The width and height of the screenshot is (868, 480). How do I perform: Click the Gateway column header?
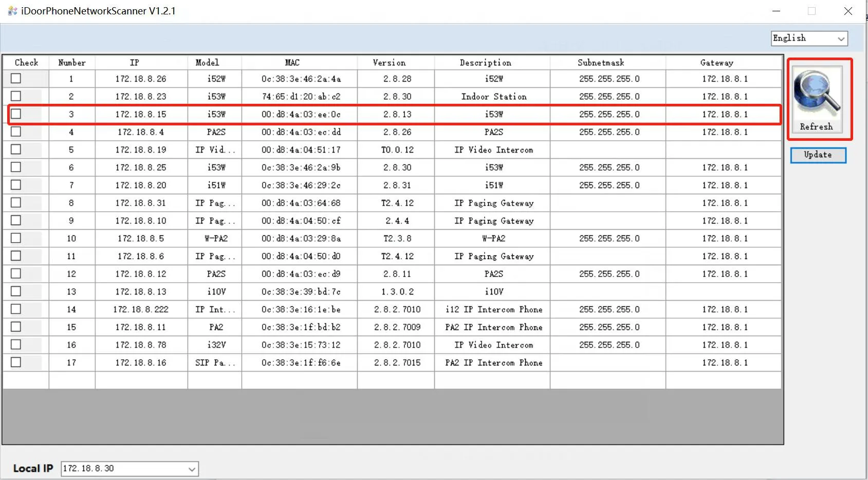(x=717, y=62)
